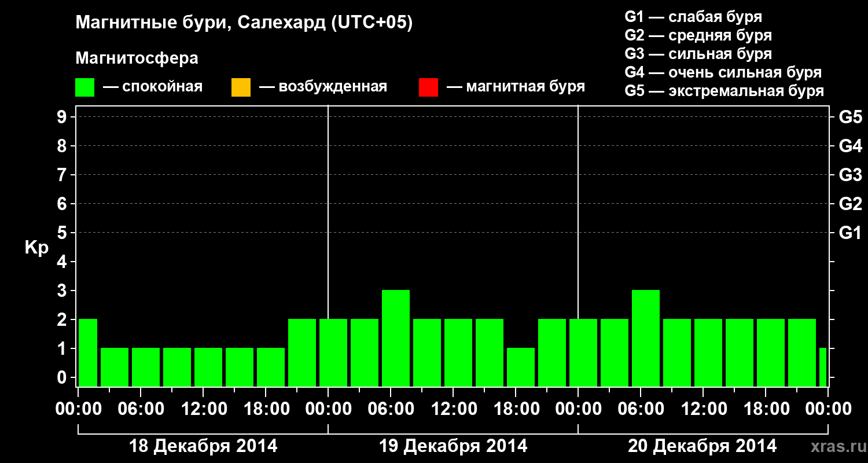
Task: Click the Kp axis value 6
Action: coord(63,204)
